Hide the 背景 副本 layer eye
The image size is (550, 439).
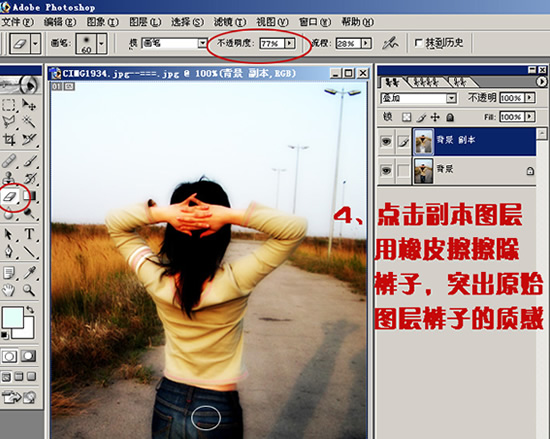[x=386, y=141]
